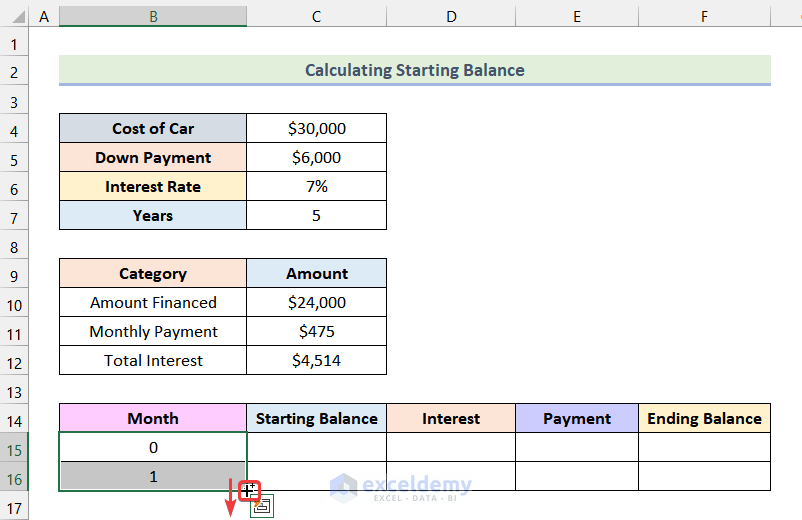Select column C header
The image size is (802, 520).
pos(317,16)
